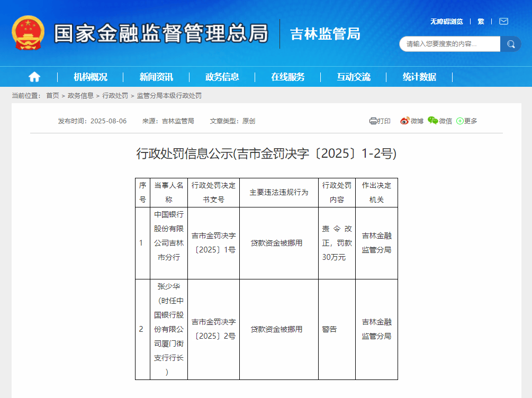Screen dimensions: 532x398
Task: Click row 2 贷款资金被挪用 cell
Action: [x=279, y=329]
